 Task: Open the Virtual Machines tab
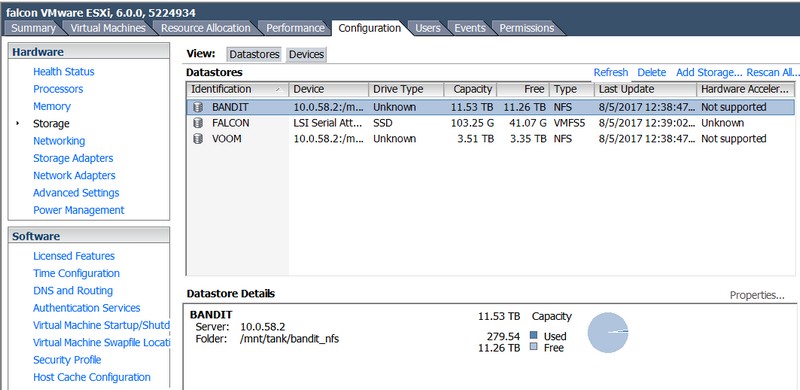tap(108, 28)
